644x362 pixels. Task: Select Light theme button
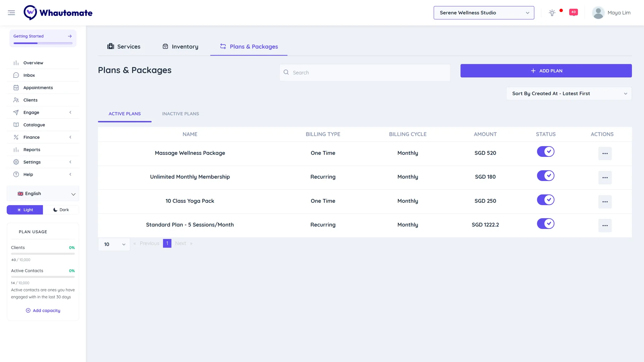25,210
